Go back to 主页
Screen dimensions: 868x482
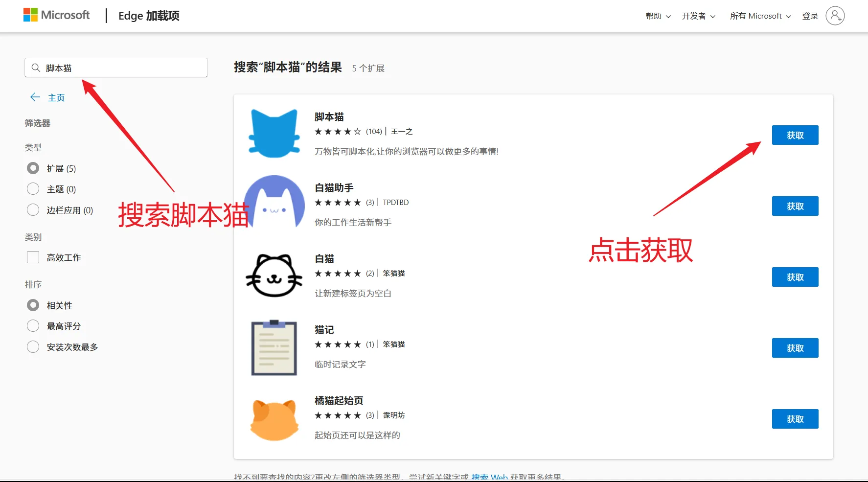56,97
